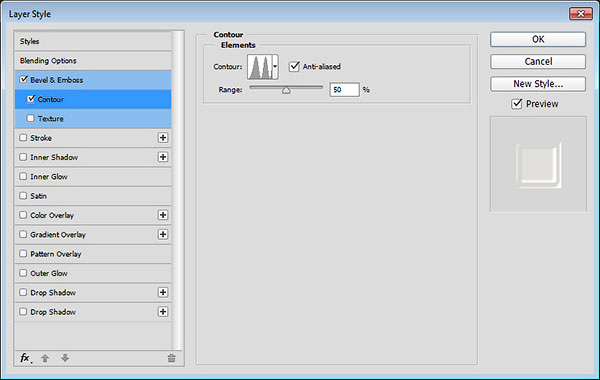Enable the Outer Glow checkbox
The width and height of the screenshot is (600, 380).
click(x=23, y=272)
